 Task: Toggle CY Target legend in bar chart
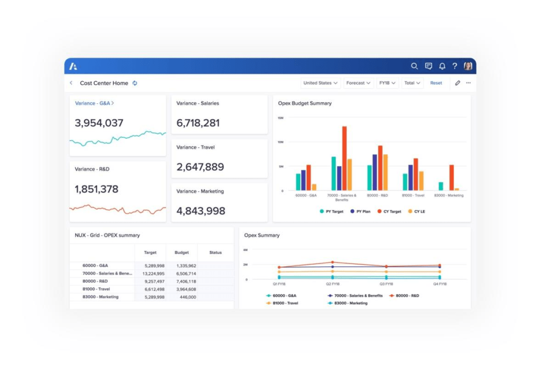389,211
